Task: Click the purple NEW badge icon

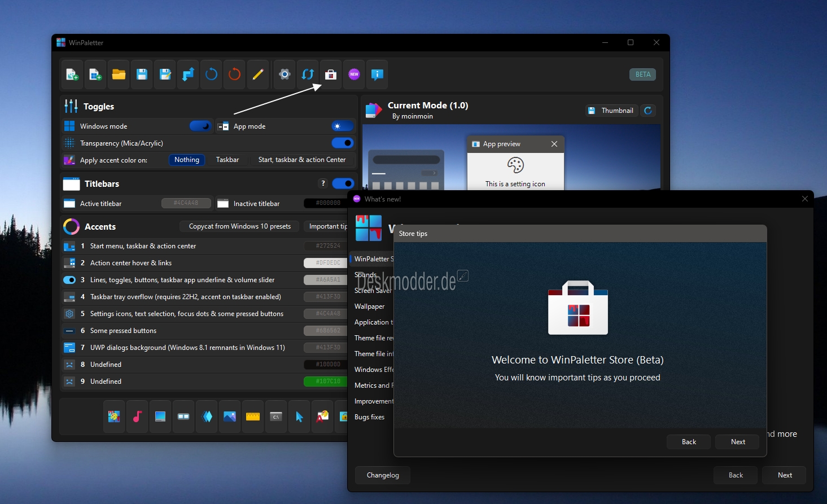Action: coord(354,74)
